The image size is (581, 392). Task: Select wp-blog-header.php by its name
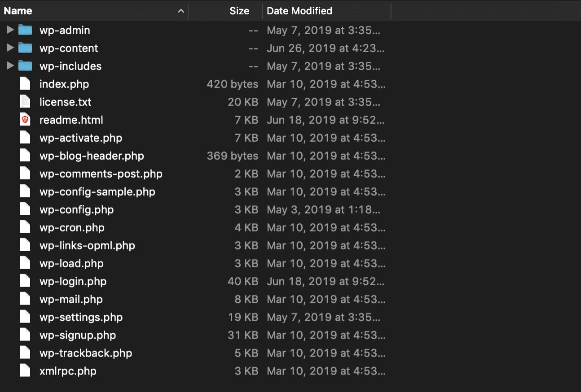click(x=91, y=156)
